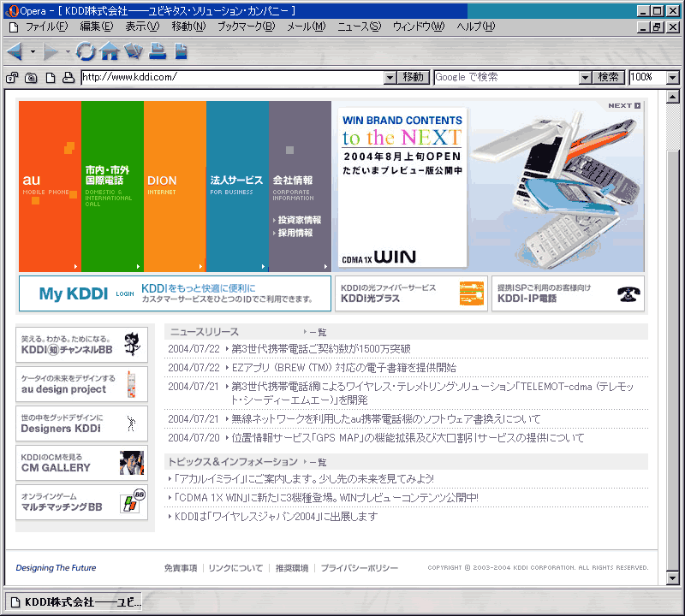
Task: Go back with the Back arrow
Action: click(15, 51)
